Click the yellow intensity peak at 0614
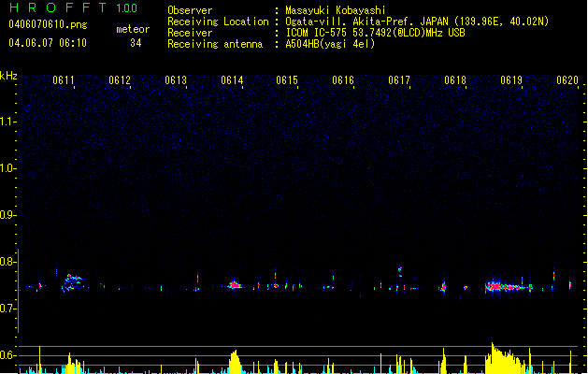 [x=235, y=363]
